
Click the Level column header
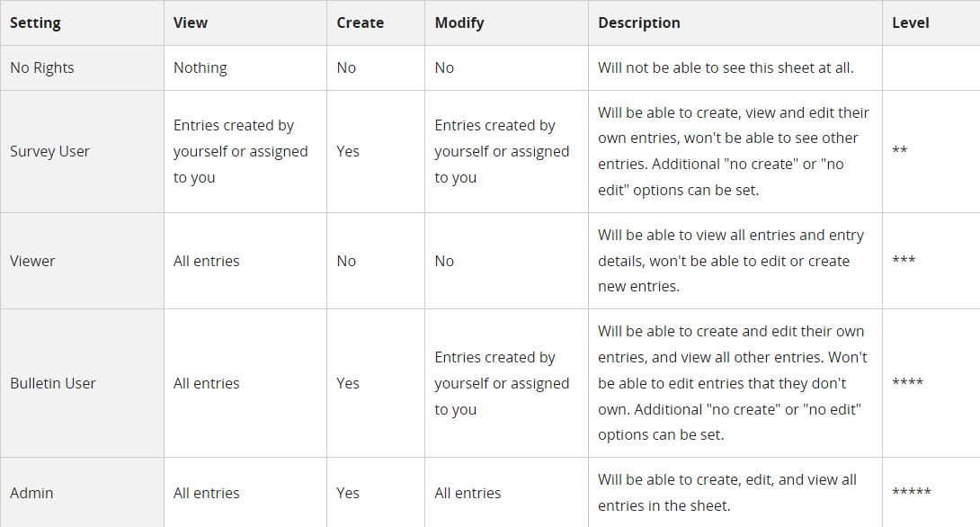[931, 23]
